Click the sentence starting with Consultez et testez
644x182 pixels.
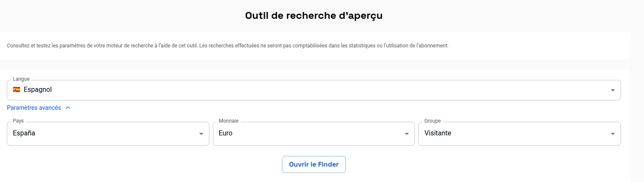point(102,45)
